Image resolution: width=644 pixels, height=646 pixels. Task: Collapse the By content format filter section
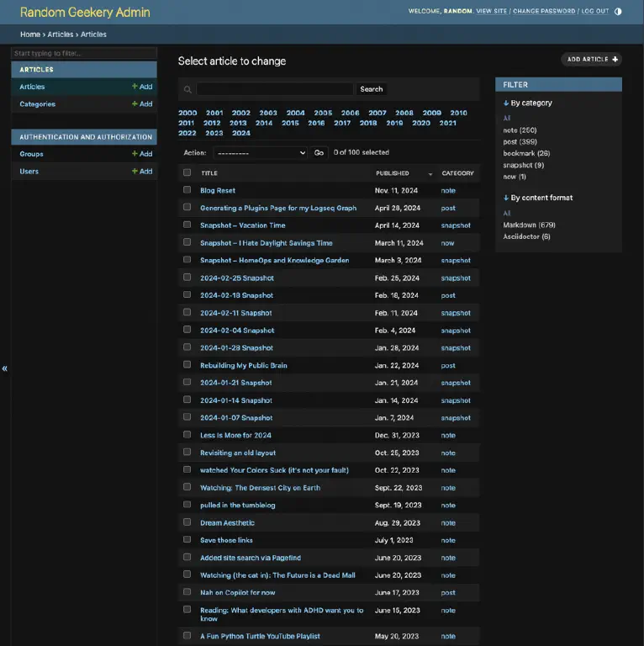[x=538, y=198]
